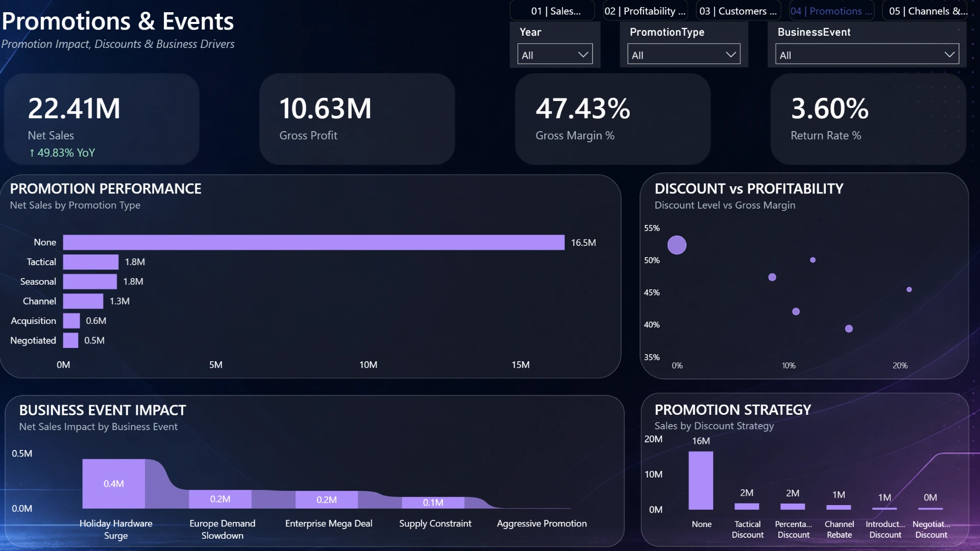Select the Holiday Hardware Surge 0.4M column

[114, 484]
